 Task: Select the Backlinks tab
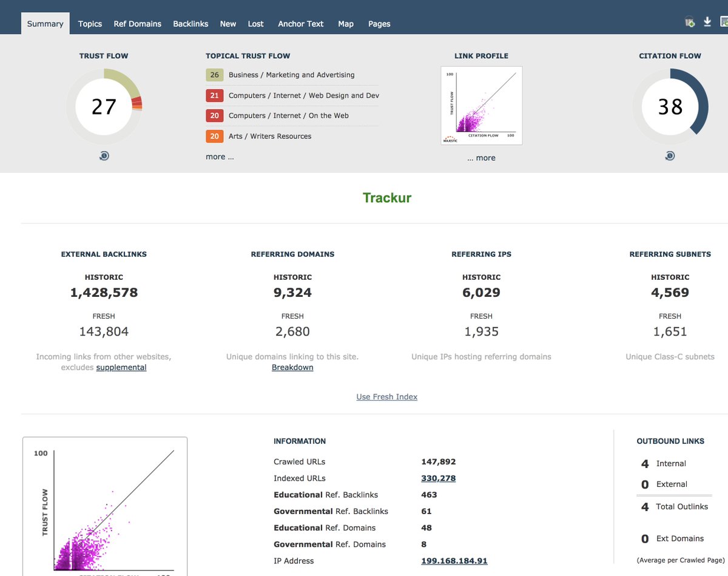[x=190, y=24]
